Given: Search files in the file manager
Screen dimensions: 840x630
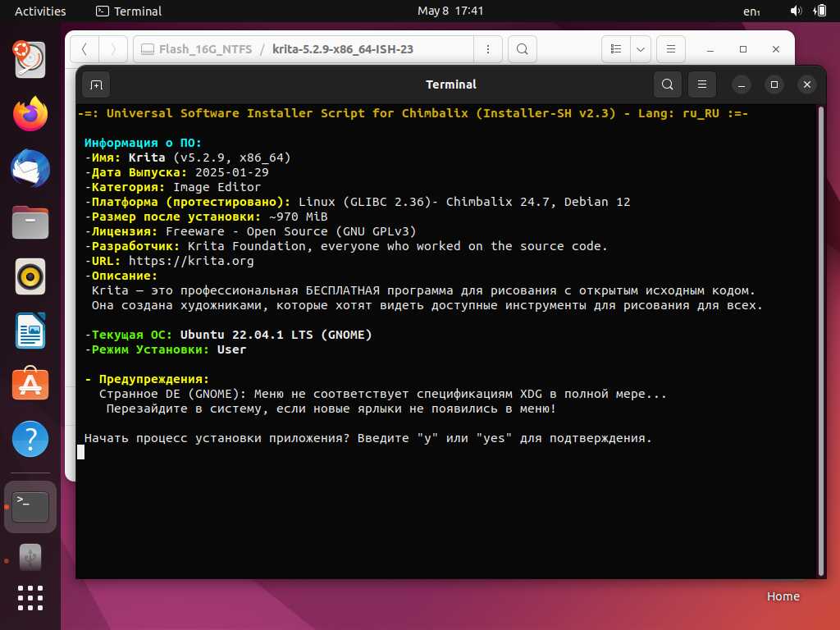Looking at the screenshot, I should (523, 49).
